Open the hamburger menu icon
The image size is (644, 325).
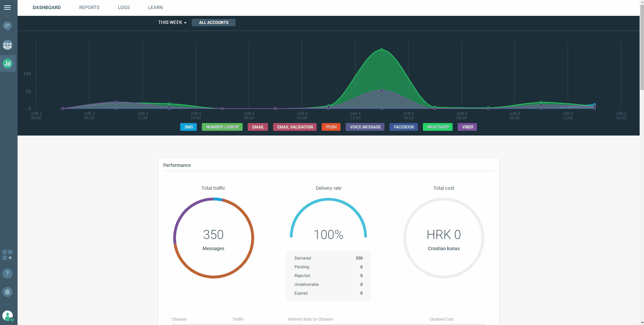pyautogui.click(x=7, y=7)
